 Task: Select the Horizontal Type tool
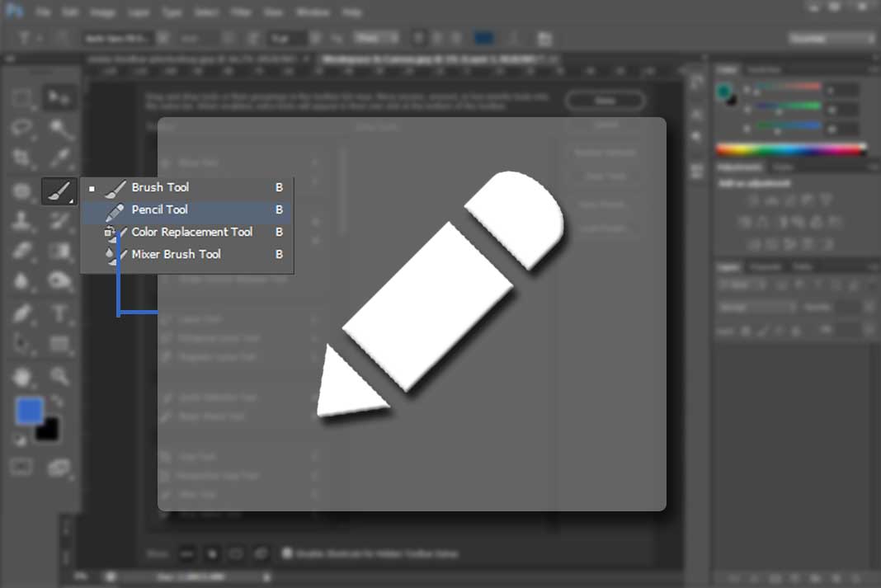coord(59,313)
